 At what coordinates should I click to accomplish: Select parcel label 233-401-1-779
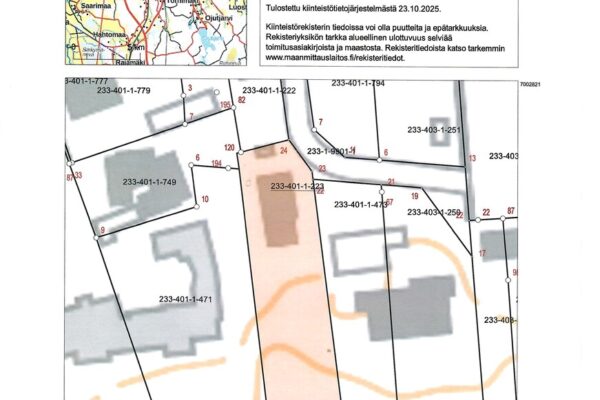(123, 91)
